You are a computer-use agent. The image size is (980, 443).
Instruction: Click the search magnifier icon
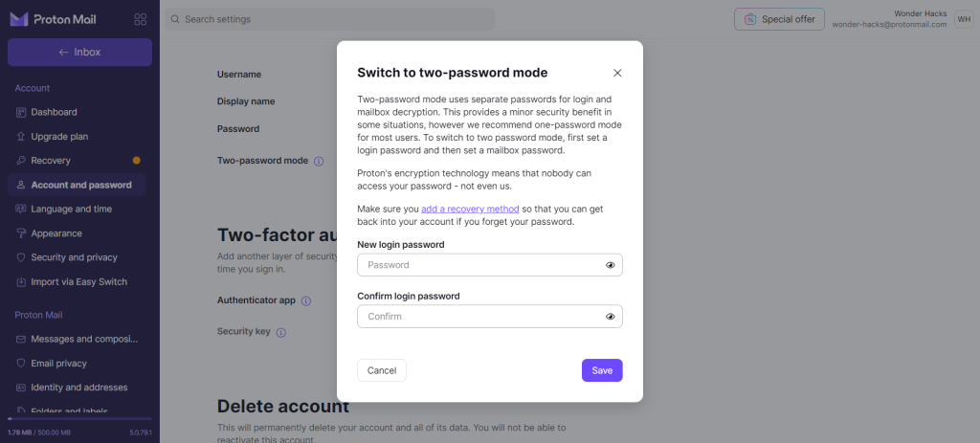[x=176, y=19]
